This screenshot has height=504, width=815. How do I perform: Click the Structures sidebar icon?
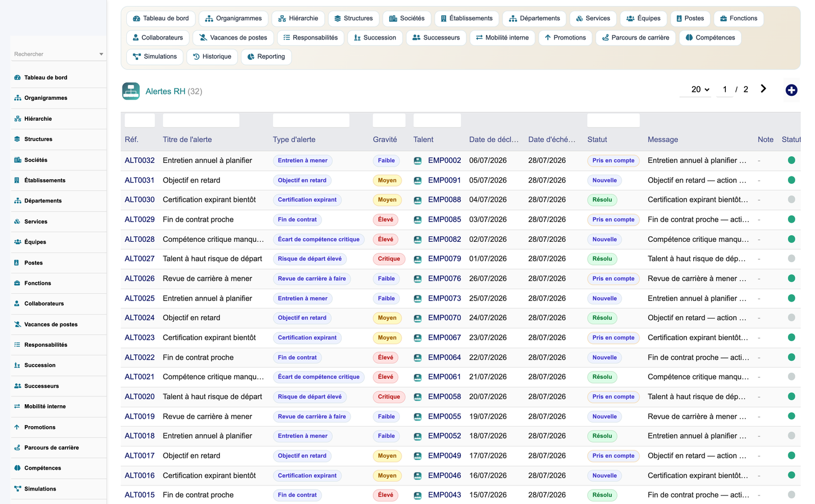[17, 139]
